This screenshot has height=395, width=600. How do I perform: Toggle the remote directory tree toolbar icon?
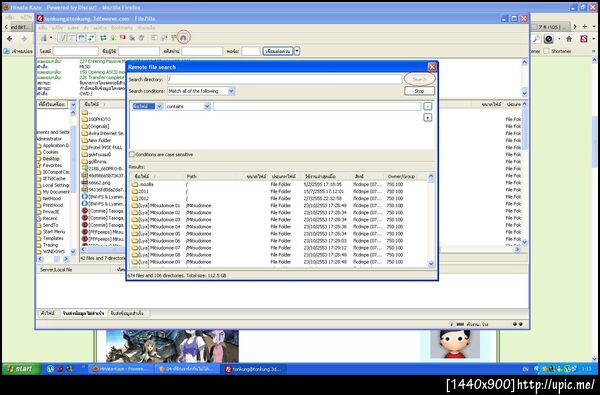pyautogui.click(x=81, y=38)
